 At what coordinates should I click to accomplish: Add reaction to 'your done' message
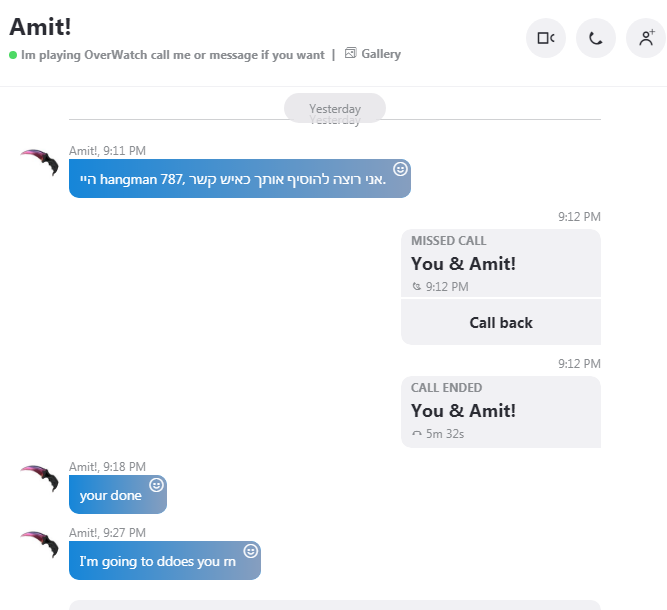(x=157, y=485)
